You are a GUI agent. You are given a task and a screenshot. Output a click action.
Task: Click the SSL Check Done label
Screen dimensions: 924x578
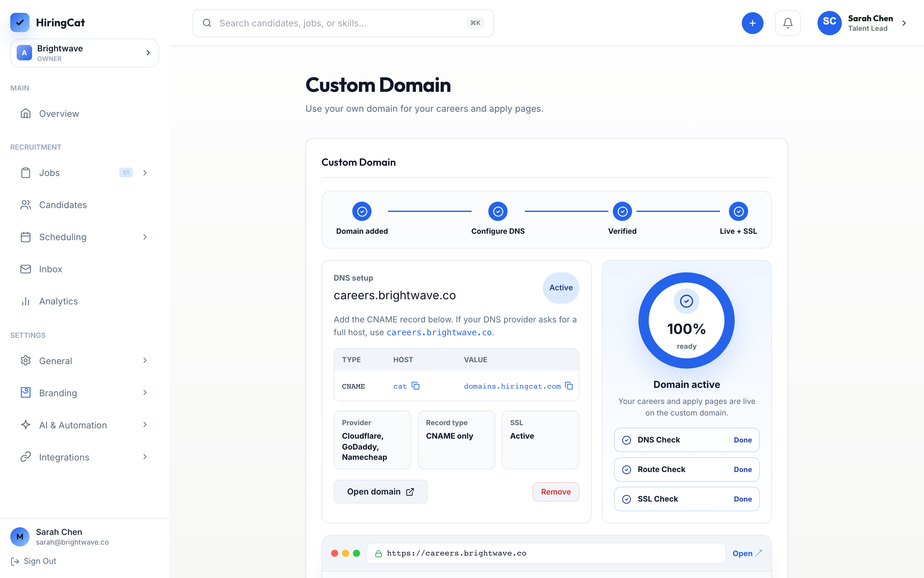(x=743, y=499)
